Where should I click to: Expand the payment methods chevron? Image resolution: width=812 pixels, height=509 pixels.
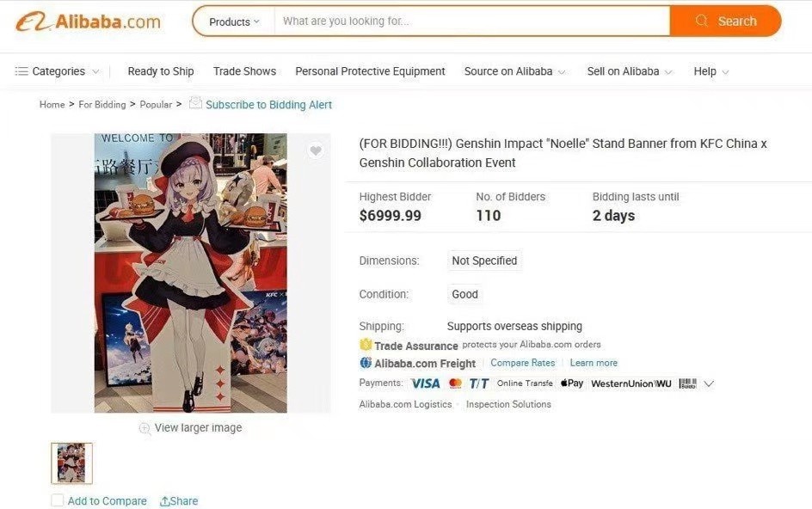pos(709,383)
